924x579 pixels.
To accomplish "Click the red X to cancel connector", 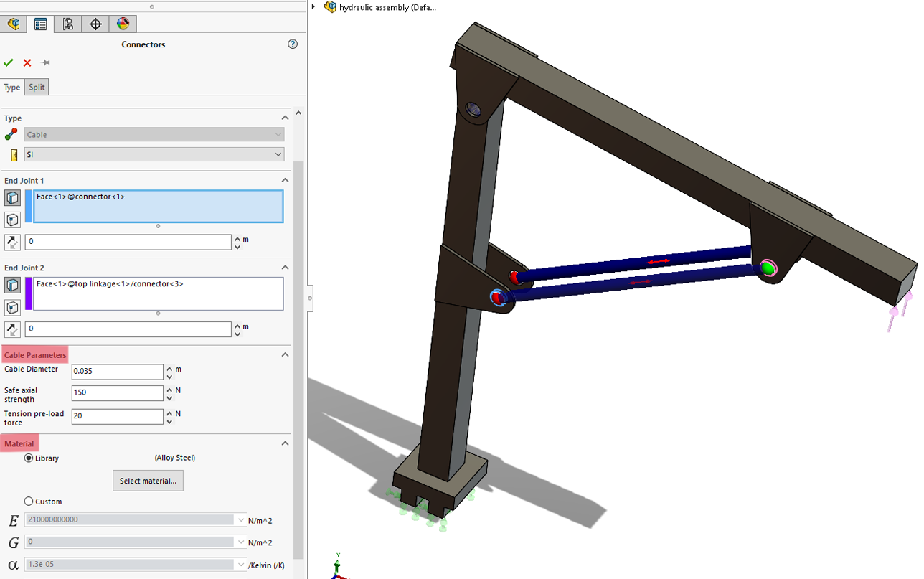I will [27, 63].
